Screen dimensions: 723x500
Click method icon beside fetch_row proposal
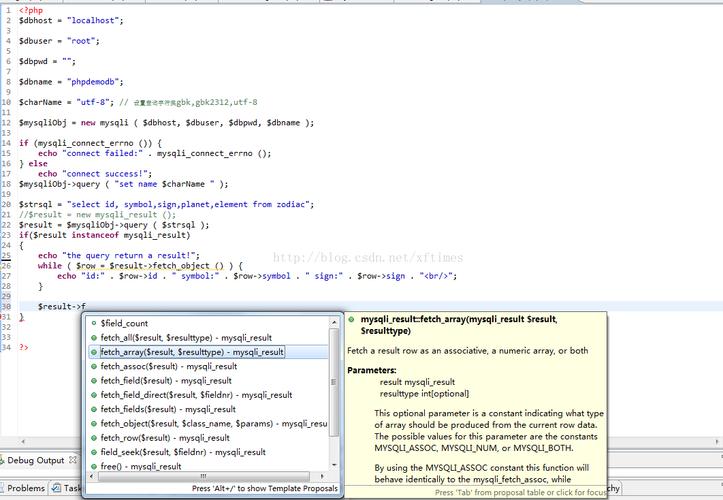pos(94,438)
